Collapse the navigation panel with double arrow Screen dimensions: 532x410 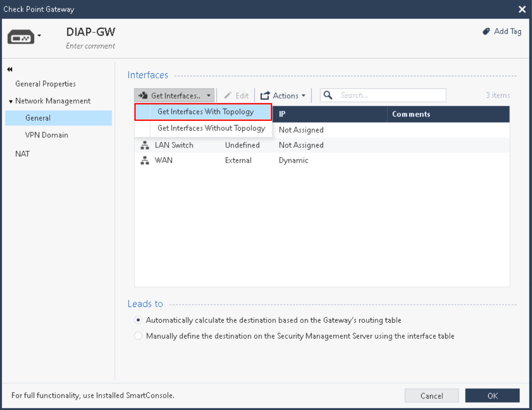10,69
